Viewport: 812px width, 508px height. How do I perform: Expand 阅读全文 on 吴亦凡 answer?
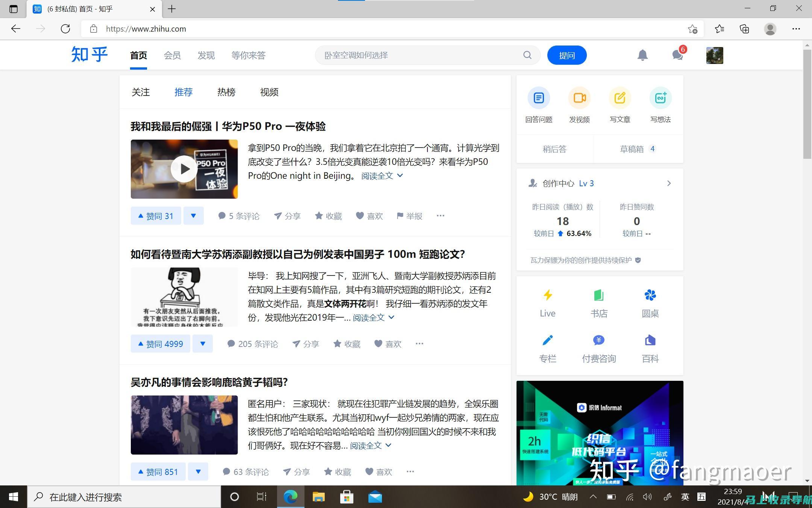pyautogui.click(x=371, y=446)
